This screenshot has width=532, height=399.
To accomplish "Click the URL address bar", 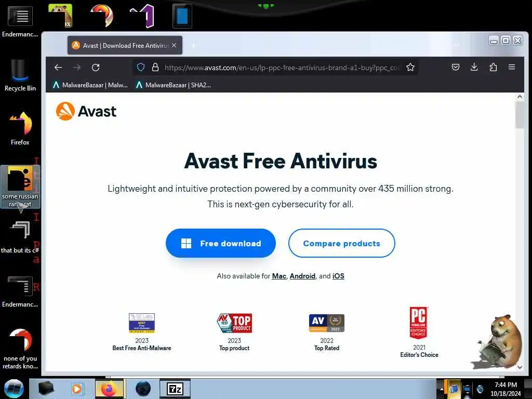I will [x=282, y=68].
